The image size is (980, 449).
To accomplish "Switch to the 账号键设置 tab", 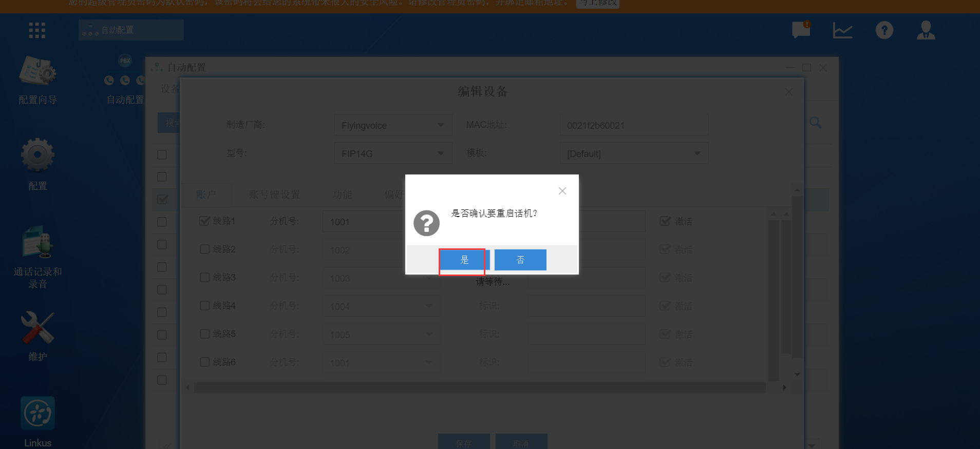I will tap(274, 194).
